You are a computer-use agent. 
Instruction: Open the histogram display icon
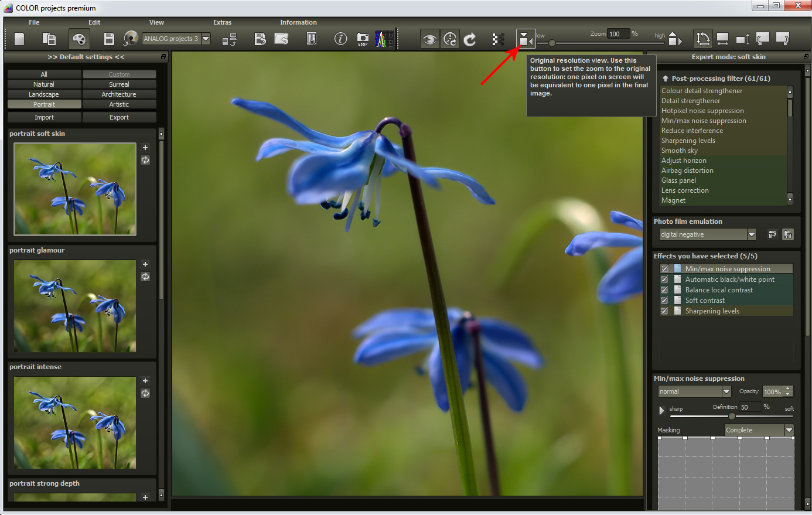[x=384, y=39]
